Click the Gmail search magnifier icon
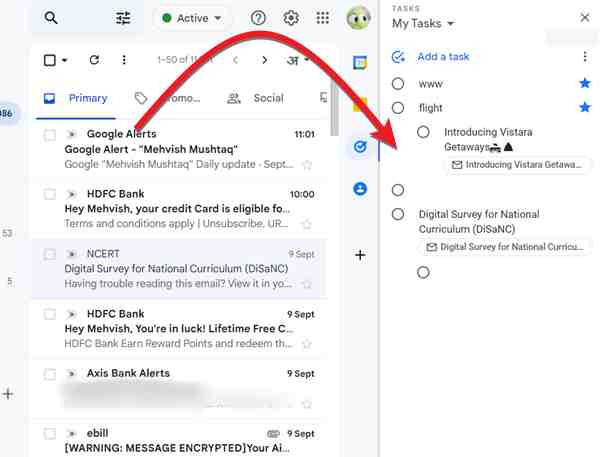Image resolution: width=600 pixels, height=457 pixels. 51,18
